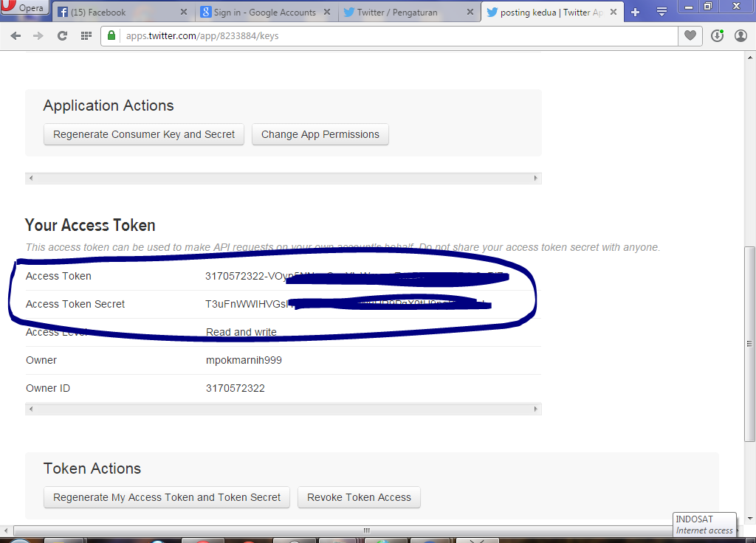Viewport: 756px width, 543px height.
Task: Click the INDOSAT Internet access tooltip
Action: tap(704, 525)
